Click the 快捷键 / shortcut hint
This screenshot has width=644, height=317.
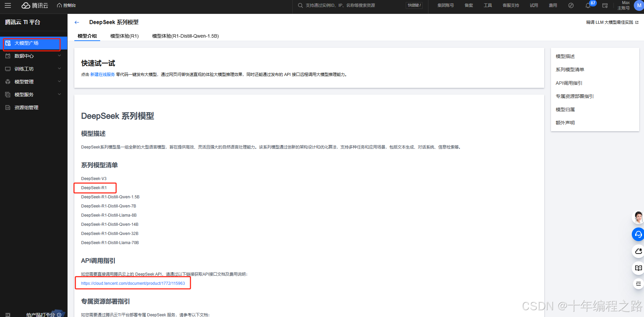point(414,5)
